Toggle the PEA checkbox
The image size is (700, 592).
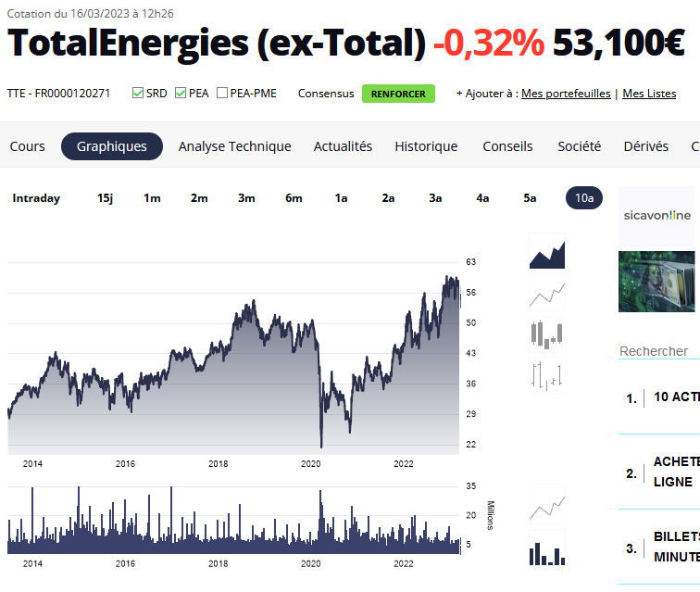[x=181, y=94]
